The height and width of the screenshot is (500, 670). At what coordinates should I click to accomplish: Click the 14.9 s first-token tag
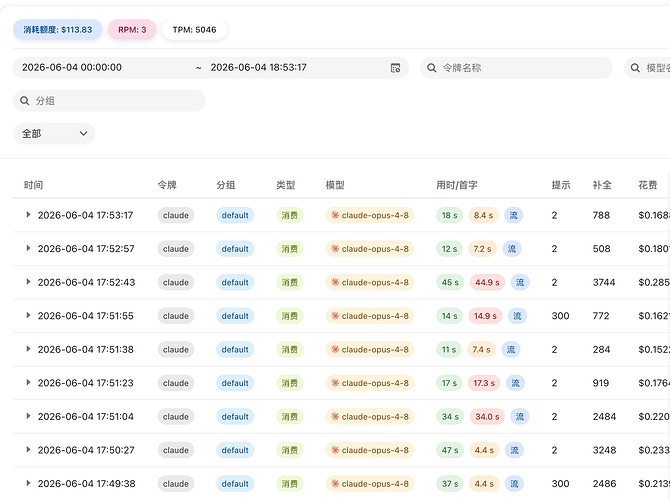485,316
